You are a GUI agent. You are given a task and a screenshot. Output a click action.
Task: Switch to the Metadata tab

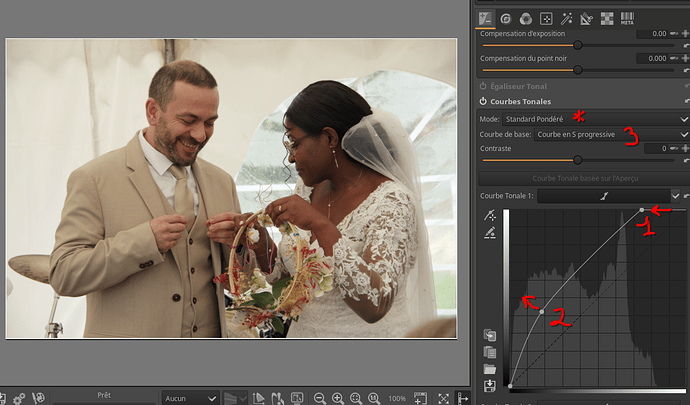[628, 17]
